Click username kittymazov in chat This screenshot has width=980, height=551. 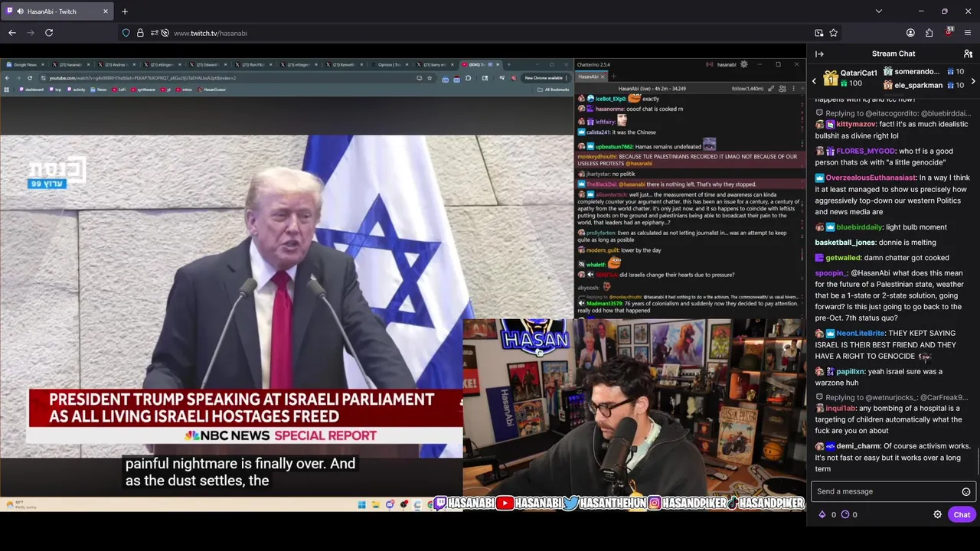coord(856,124)
